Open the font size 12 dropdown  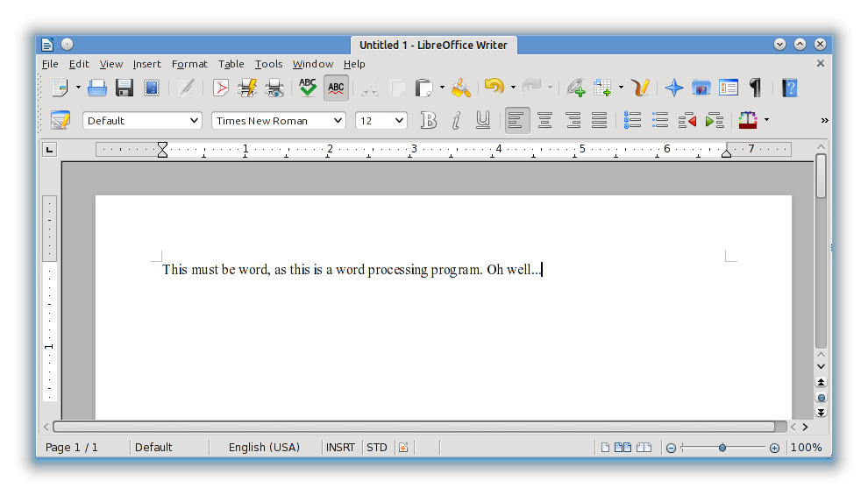(400, 121)
